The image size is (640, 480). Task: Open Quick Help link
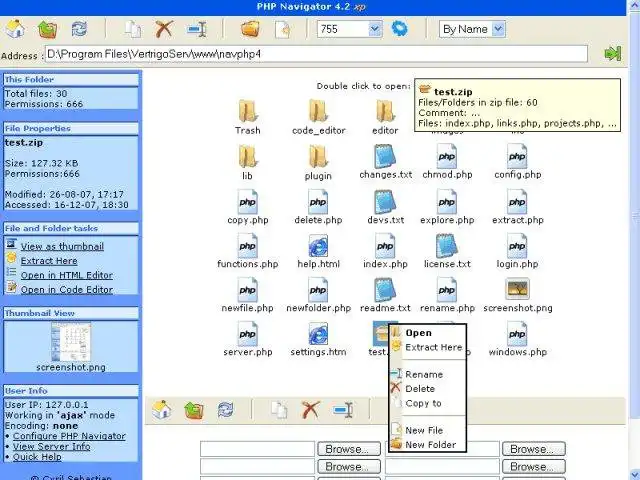click(37, 457)
